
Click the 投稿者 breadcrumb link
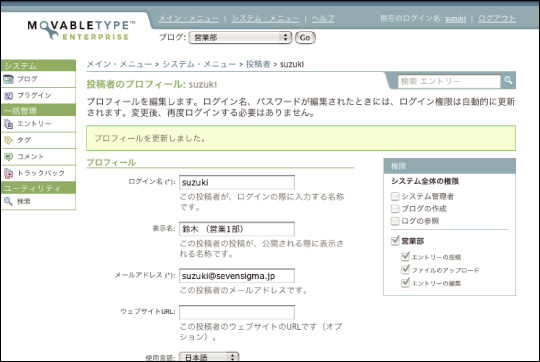[258, 64]
